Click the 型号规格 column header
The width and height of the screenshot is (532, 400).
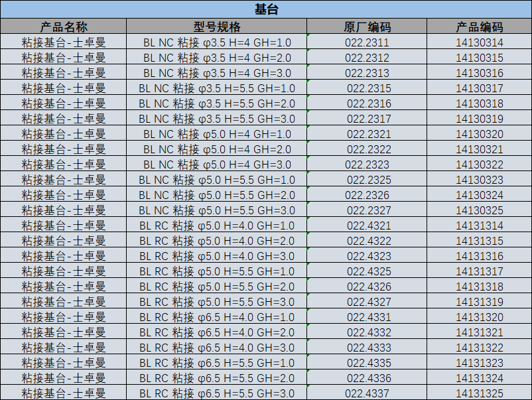point(217,26)
